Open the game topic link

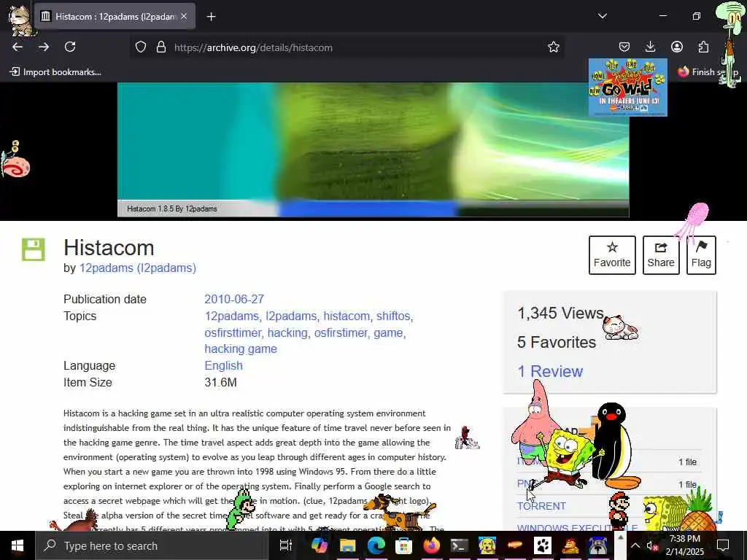[x=388, y=332]
